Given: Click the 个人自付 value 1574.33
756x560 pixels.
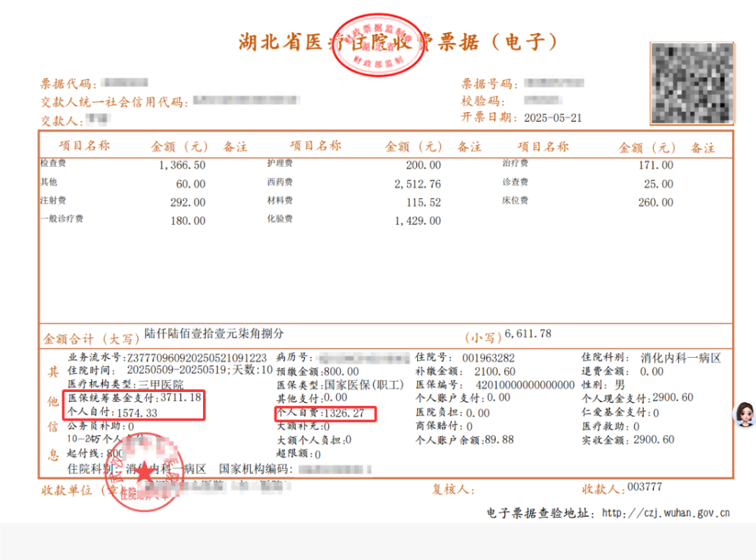Looking at the screenshot, I should point(138,413).
